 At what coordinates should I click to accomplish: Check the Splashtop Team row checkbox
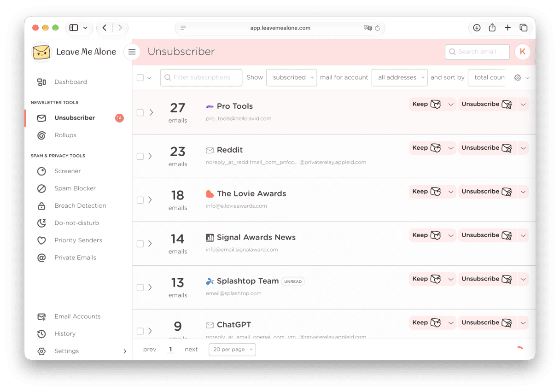coord(140,288)
